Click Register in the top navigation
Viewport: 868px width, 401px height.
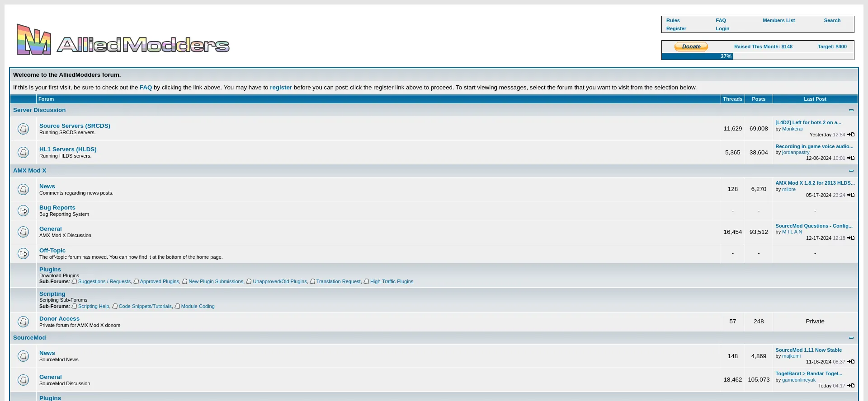676,28
